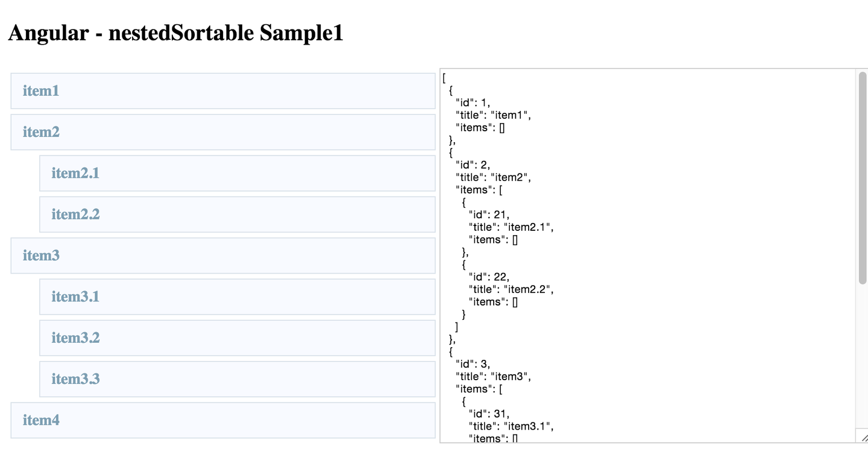Select nested item2.1 entry

point(237,174)
